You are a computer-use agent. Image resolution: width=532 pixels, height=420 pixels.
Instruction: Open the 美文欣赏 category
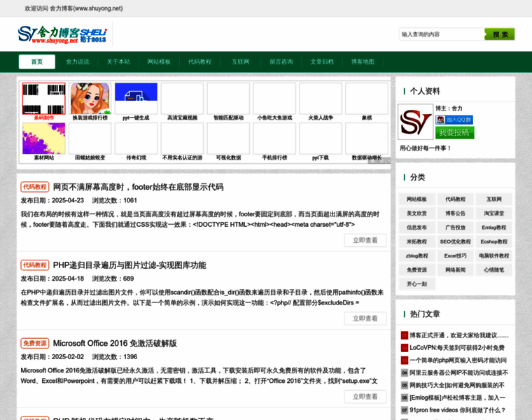tap(416, 213)
